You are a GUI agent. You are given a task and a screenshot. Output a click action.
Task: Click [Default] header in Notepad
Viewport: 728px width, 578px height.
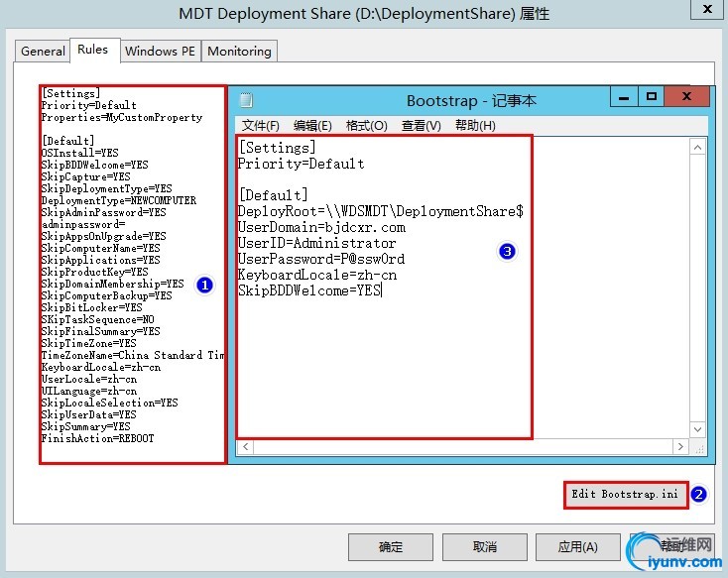coord(273,195)
